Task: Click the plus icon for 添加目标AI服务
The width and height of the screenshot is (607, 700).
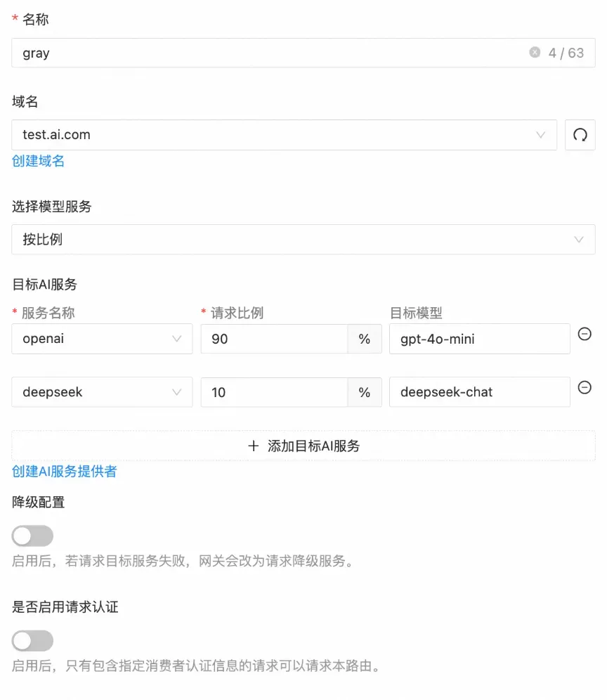Action: tap(254, 446)
